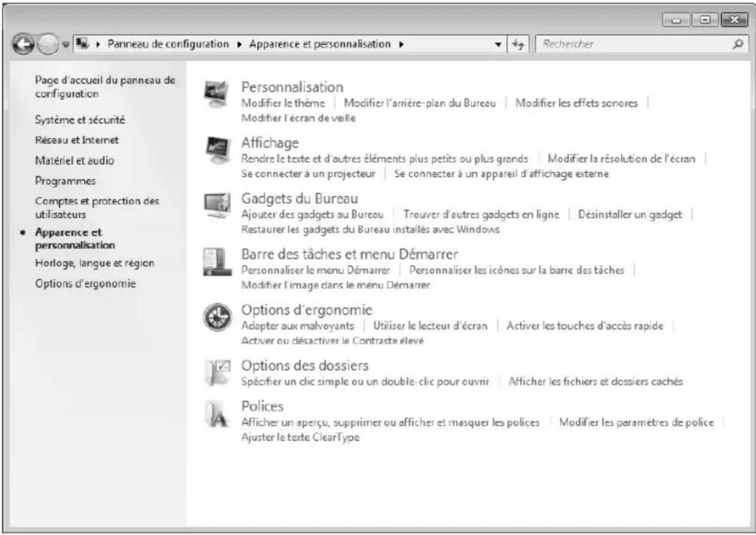Open the Personnalisation heading

tap(292, 87)
